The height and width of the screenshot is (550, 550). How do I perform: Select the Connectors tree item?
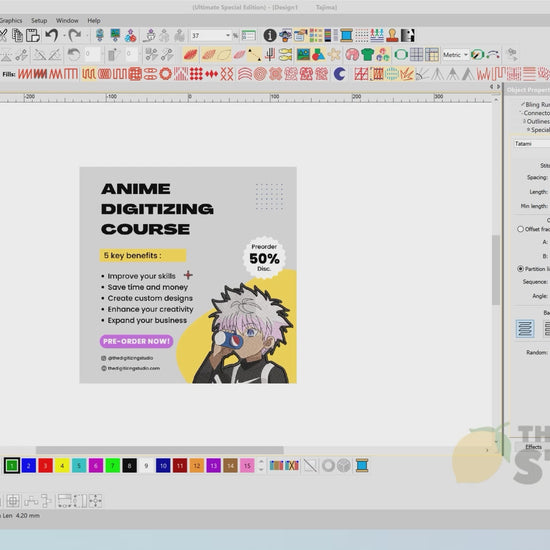tap(537, 113)
